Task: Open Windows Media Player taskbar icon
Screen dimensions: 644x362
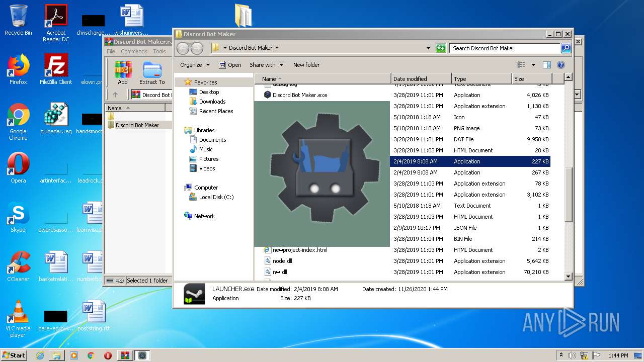Action: point(74,355)
